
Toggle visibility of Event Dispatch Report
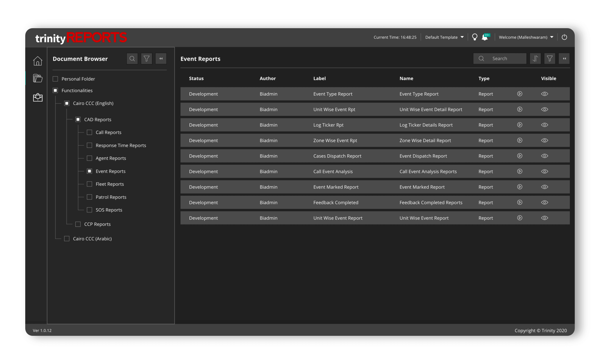point(545,156)
